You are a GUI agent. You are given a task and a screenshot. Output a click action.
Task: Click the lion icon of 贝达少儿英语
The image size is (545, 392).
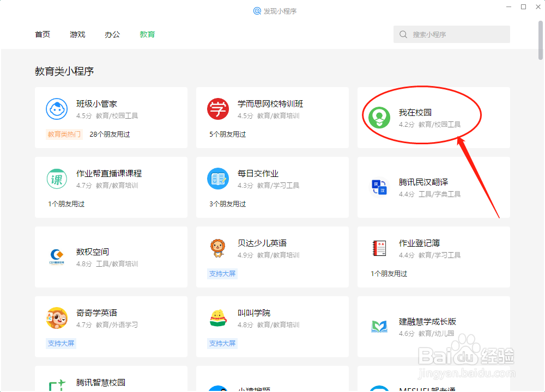point(218,248)
